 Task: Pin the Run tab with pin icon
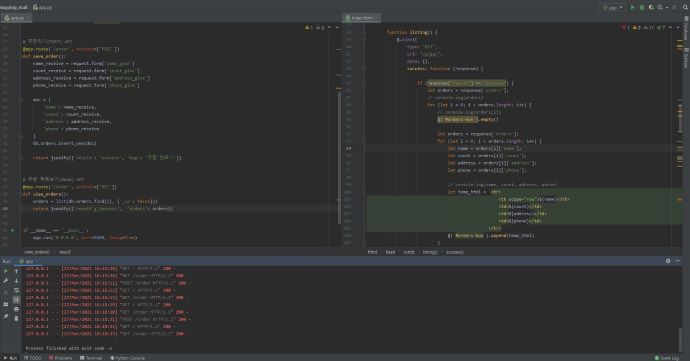tap(6, 317)
